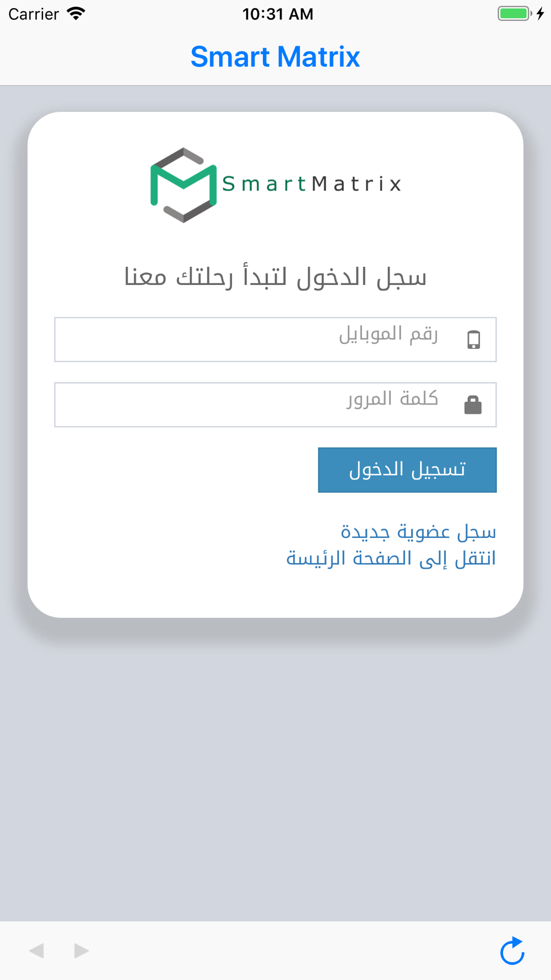The width and height of the screenshot is (551, 980).
Task: Focus the mobile number (رقم الموبايل) field
Action: [275, 340]
